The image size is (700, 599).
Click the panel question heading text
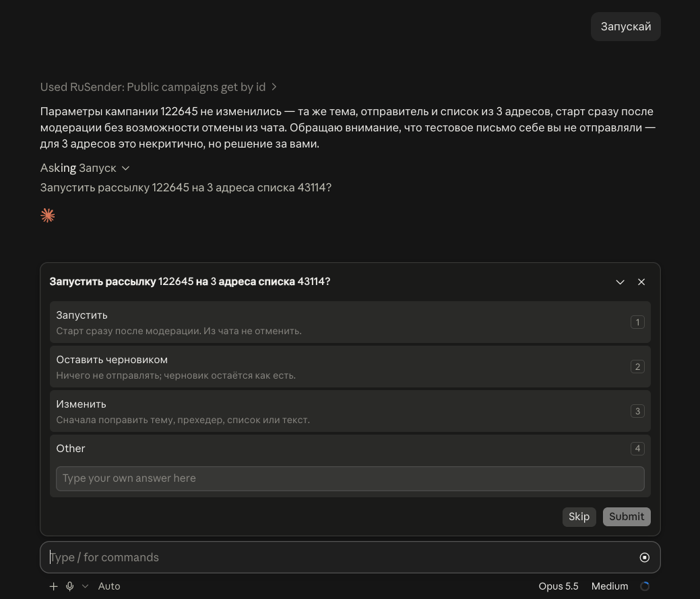[x=190, y=282]
